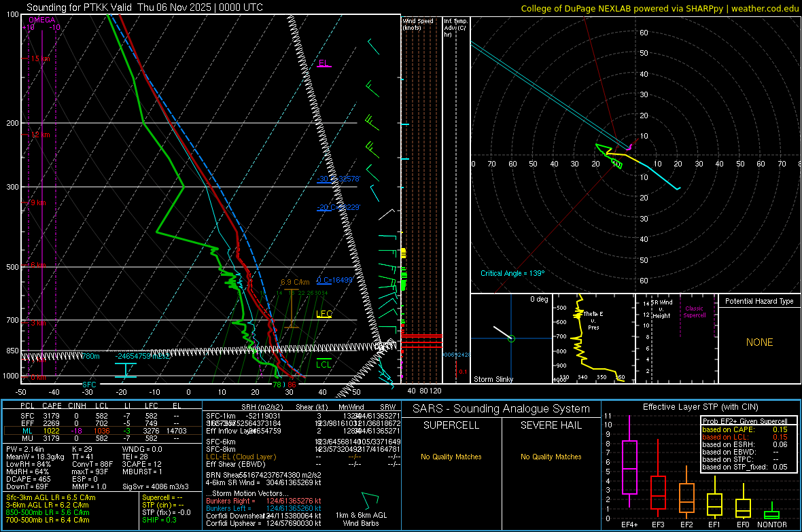Click the STP (fix) = -0.0 value
802x532 pixels.
(x=167, y=512)
